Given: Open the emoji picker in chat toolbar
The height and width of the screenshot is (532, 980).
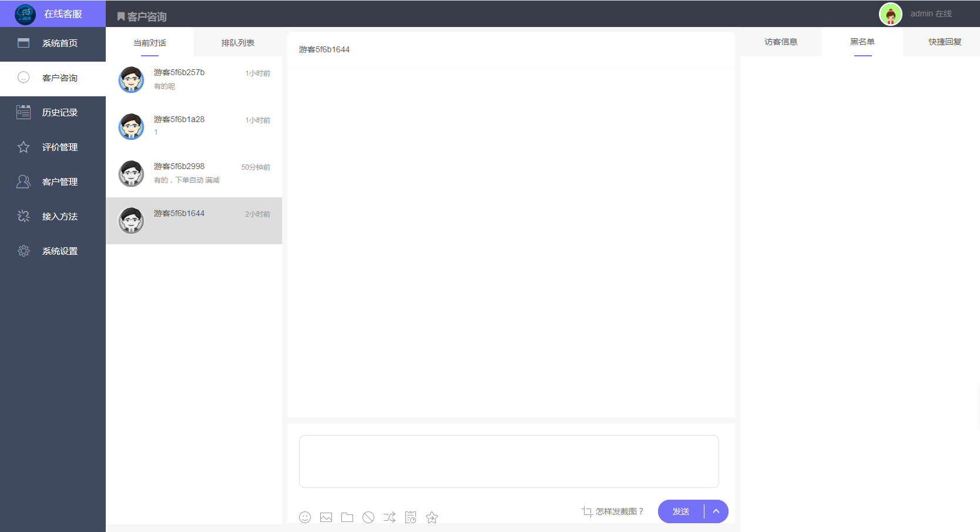Looking at the screenshot, I should [x=305, y=517].
